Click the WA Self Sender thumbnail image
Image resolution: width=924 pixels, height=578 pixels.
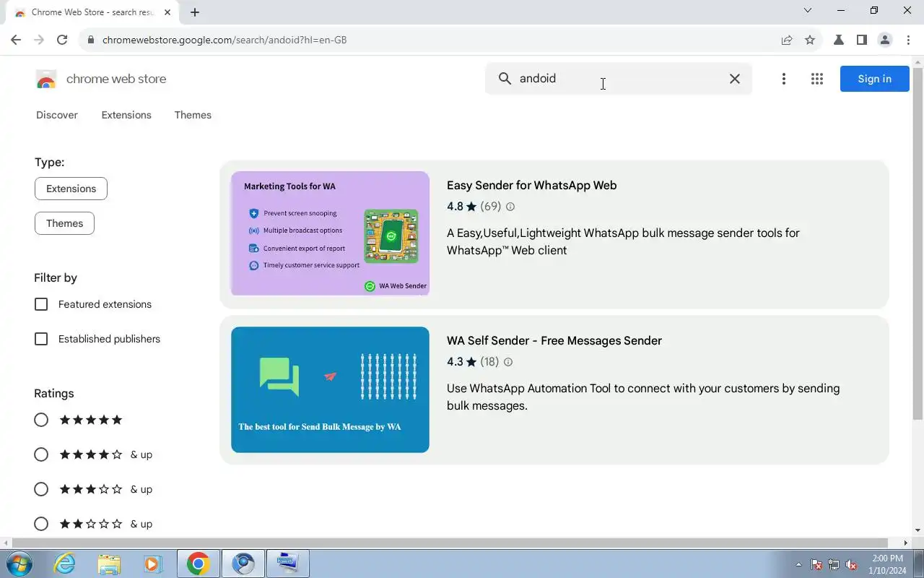(x=330, y=389)
